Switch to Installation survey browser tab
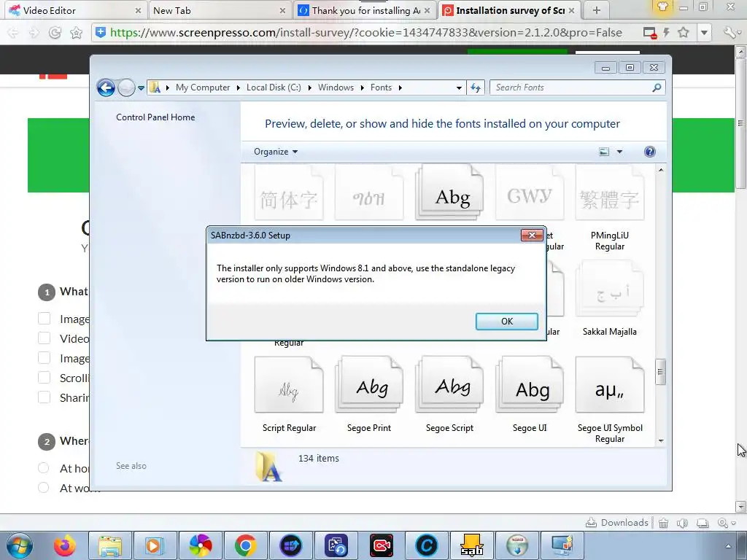The image size is (747, 560). point(510,10)
